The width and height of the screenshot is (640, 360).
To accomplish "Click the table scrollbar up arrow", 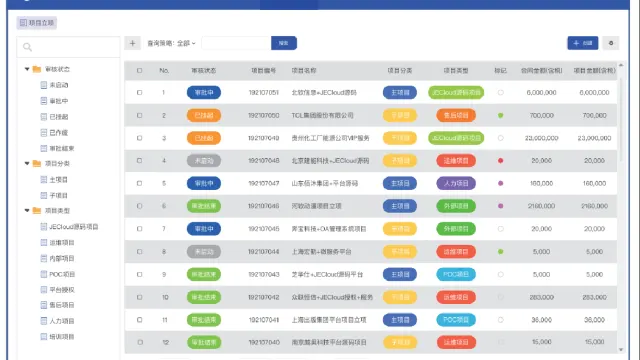I will point(621,65).
